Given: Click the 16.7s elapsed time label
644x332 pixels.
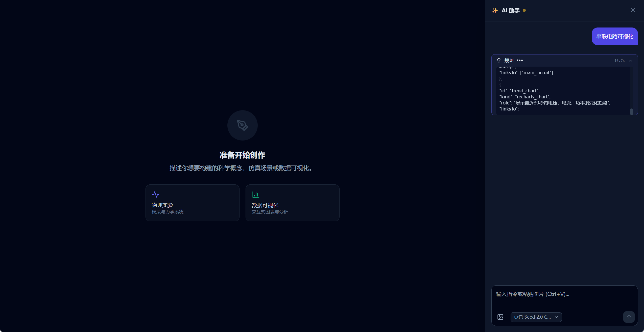Looking at the screenshot, I should pyautogui.click(x=619, y=61).
